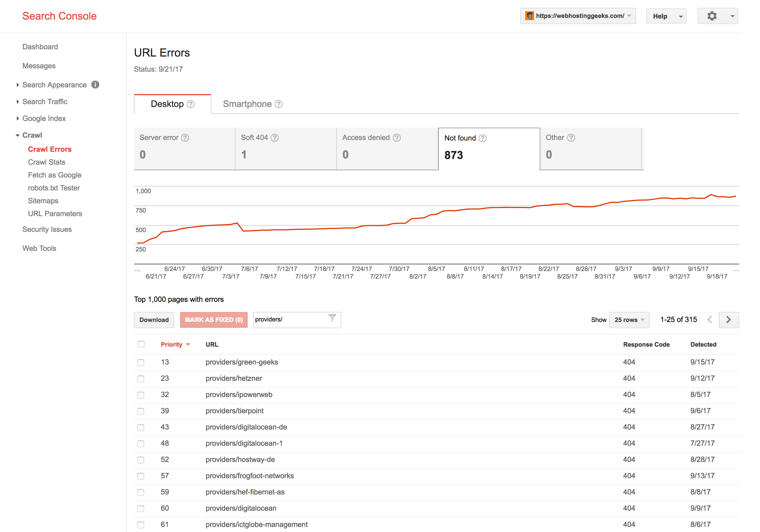The height and width of the screenshot is (532, 760).
Task: Open Crawl Stats page
Action: pyautogui.click(x=46, y=162)
